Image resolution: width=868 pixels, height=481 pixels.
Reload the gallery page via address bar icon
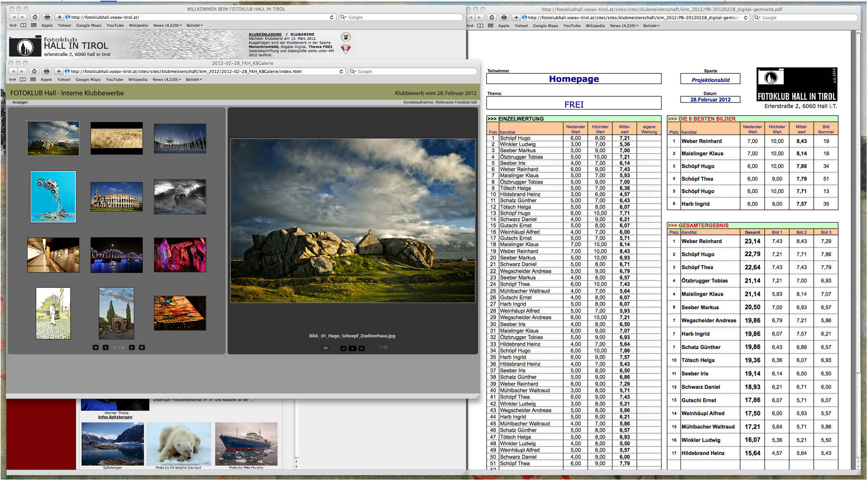341,72
